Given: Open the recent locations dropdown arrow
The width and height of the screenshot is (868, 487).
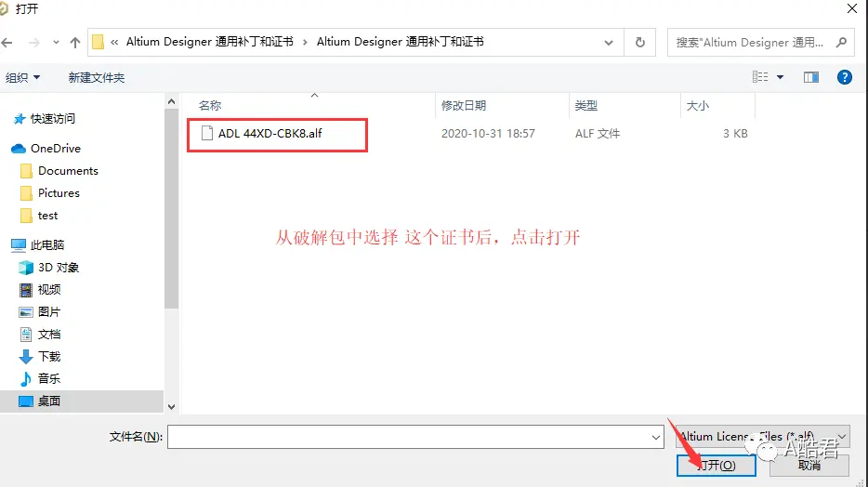Looking at the screenshot, I should [x=56, y=43].
